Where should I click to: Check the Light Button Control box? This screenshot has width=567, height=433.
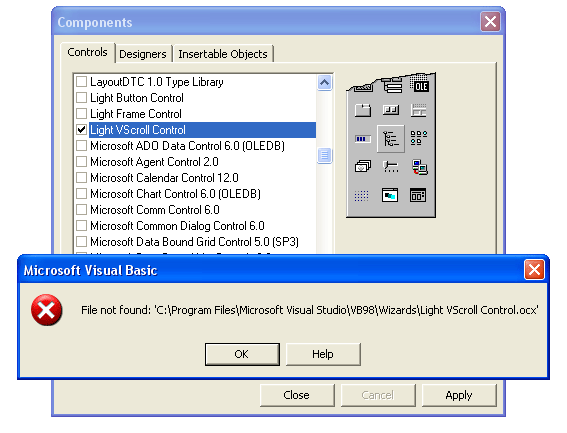[82, 98]
